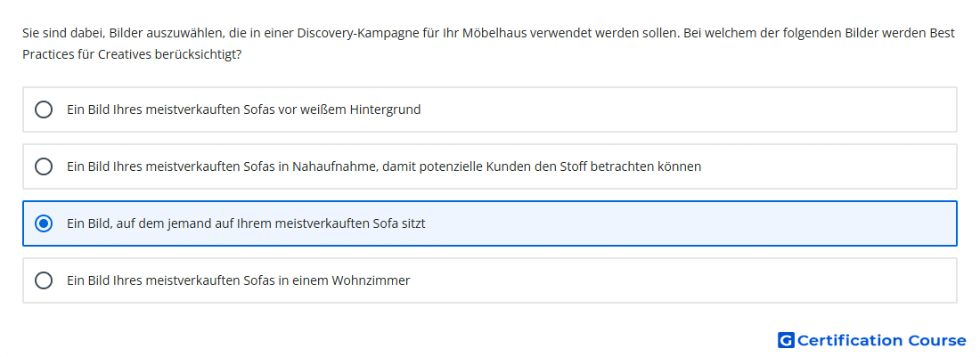Select the radio button for white background sofa
This screenshot has height=357, width=980.
point(43,110)
